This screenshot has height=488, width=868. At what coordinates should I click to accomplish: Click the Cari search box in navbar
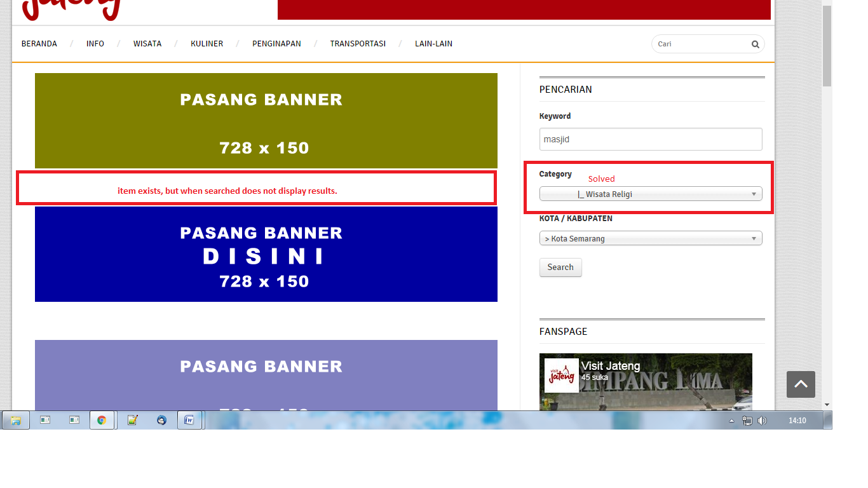(699, 44)
